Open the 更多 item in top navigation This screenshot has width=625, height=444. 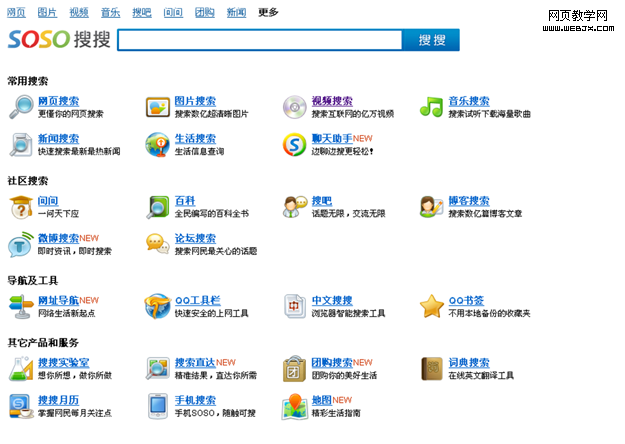268,12
